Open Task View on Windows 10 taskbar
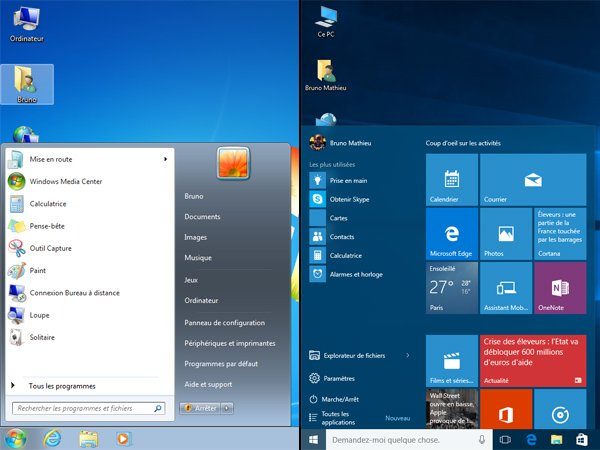The height and width of the screenshot is (450, 600). point(505,440)
